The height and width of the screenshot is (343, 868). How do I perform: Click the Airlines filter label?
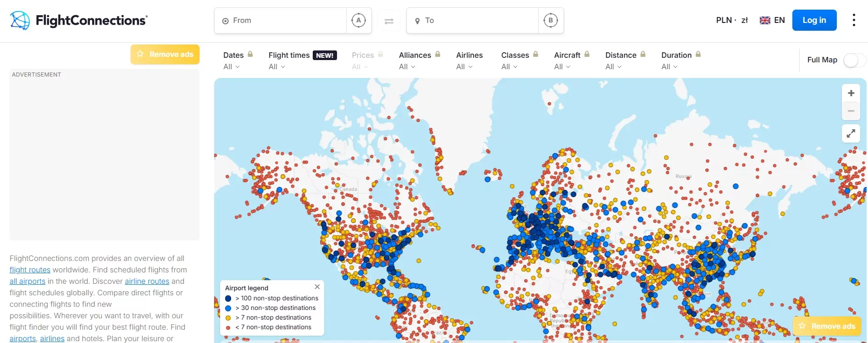(470, 55)
